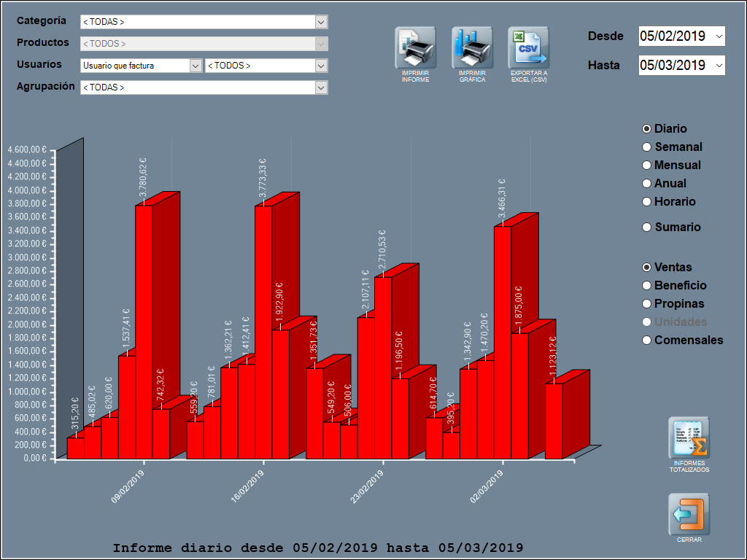This screenshot has width=747, height=560.
Task: Click the Cerrar exit icon
Action: (689, 515)
